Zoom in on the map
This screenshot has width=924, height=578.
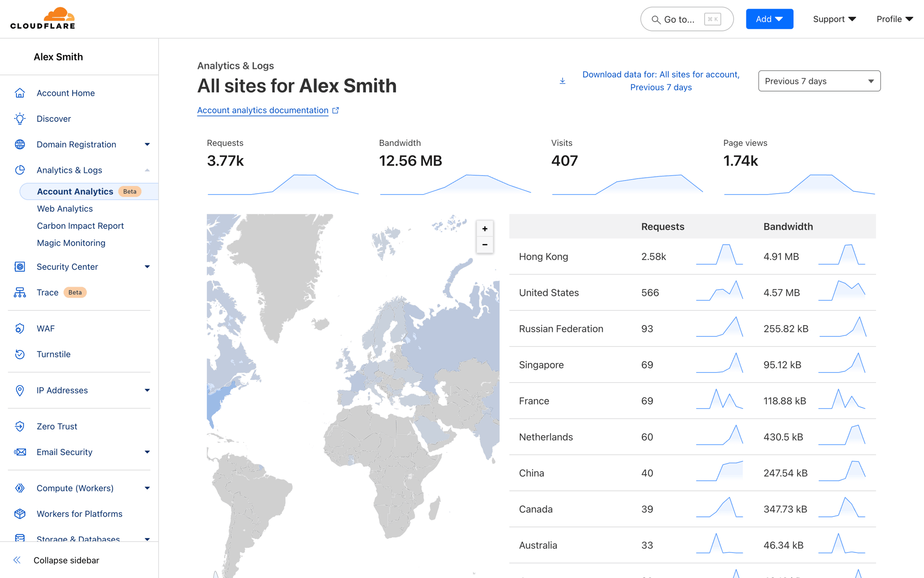485,229
